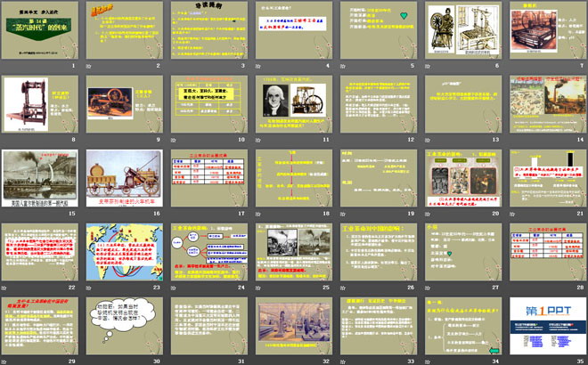The height and width of the screenshot is (365, 588).
Task: Choose slide 19 thumbnail
Action: (x=379, y=178)
